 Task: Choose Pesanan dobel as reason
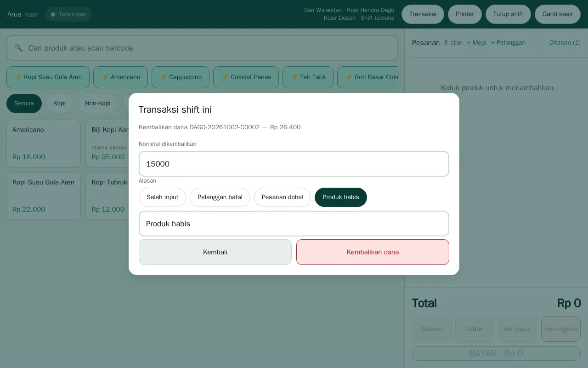click(x=283, y=197)
